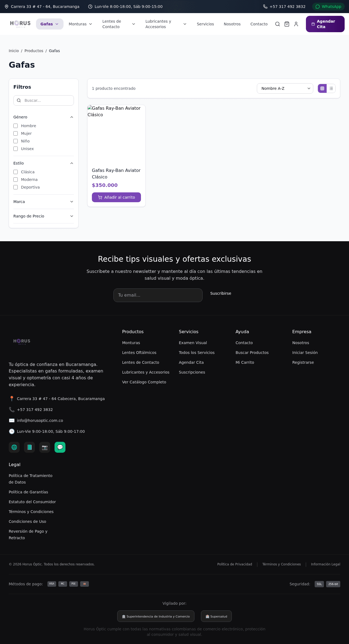Click the Agendar Cita button
349x644 pixels.
(x=325, y=24)
